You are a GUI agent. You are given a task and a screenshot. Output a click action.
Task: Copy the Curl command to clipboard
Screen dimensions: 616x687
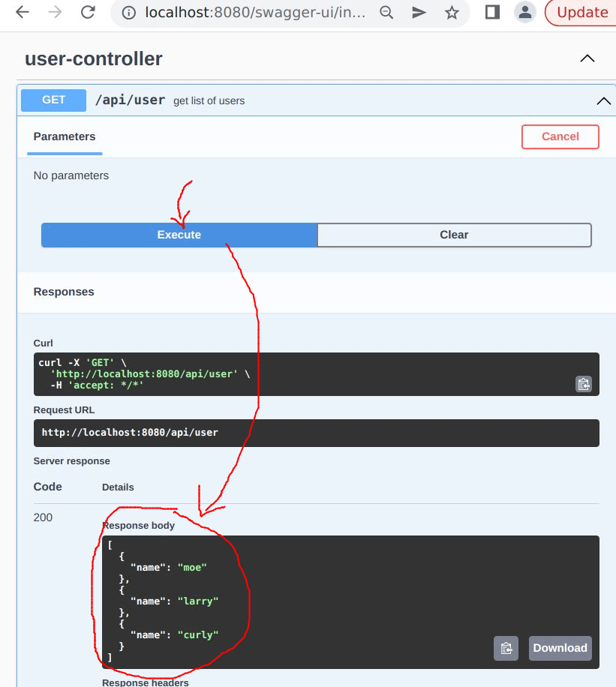(x=584, y=384)
